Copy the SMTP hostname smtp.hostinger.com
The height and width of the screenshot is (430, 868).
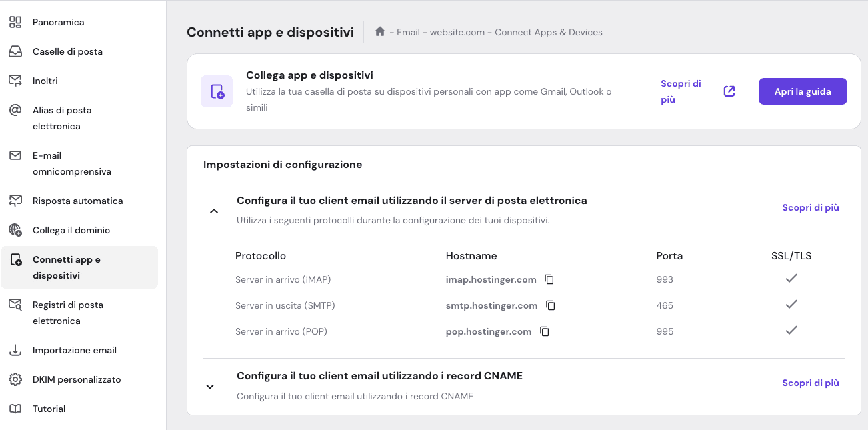point(550,305)
